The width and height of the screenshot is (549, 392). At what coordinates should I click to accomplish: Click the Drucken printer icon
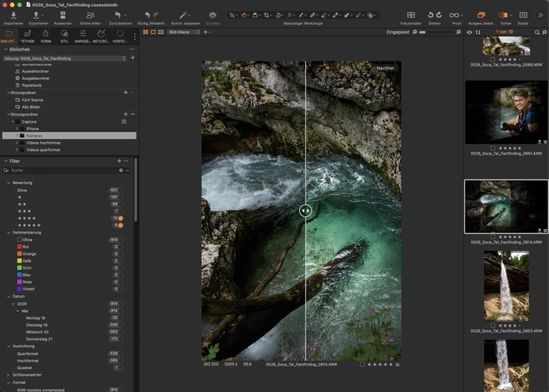pyautogui.click(x=212, y=15)
